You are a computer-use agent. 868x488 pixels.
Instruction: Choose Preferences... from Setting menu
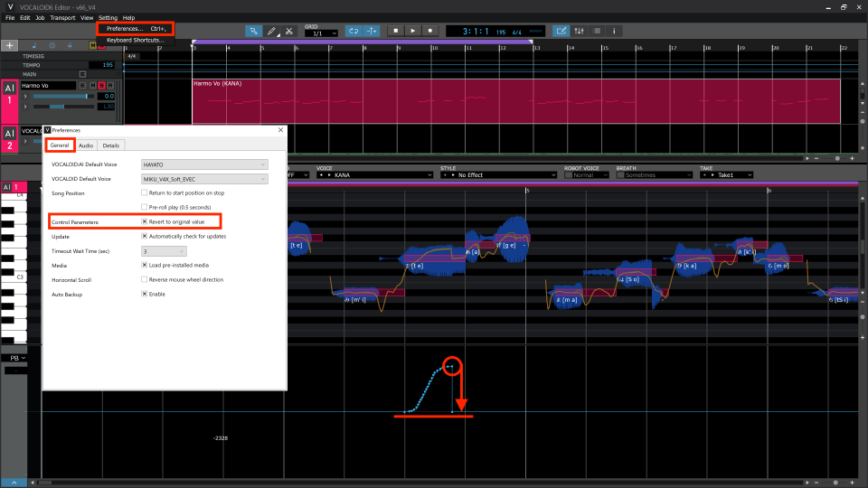pyautogui.click(x=136, y=29)
